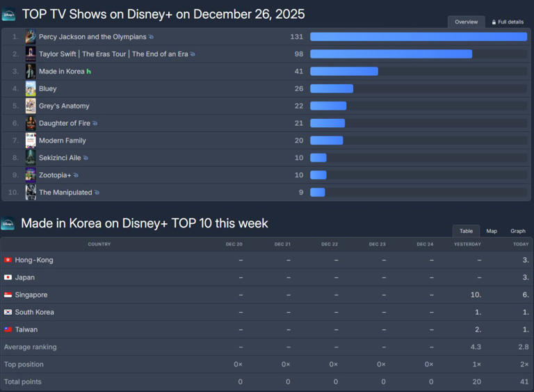Click the original icon beside Daughter of Fire

coord(95,124)
